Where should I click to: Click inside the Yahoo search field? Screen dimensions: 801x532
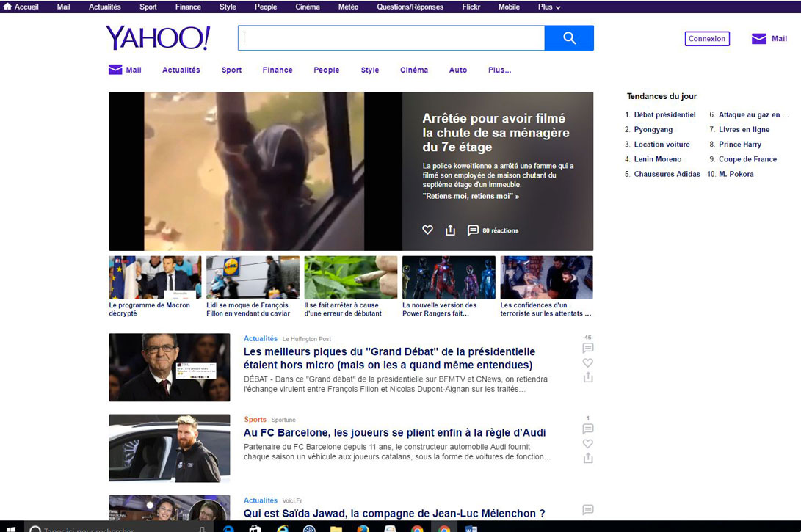point(391,37)
